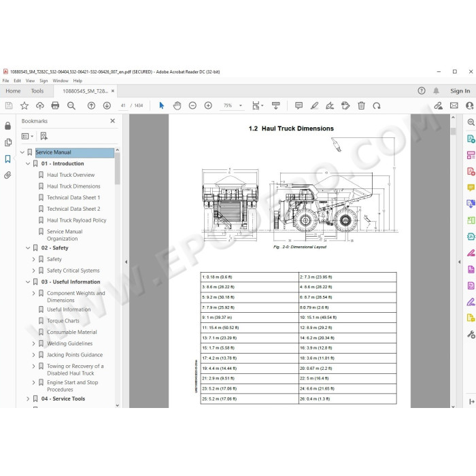The width and height of the screenshot is (476, 476).
Task: Zoom out with the minus icon
Action: [192, 105]
